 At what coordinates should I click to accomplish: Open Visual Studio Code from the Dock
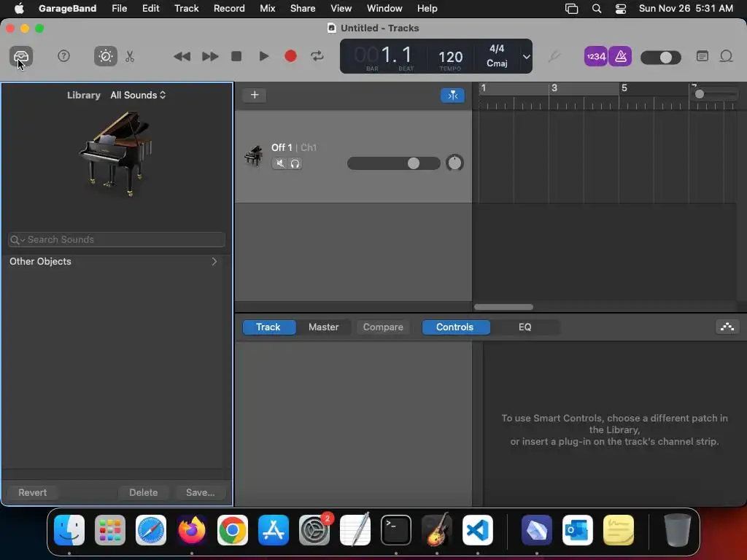coord(477,529)
